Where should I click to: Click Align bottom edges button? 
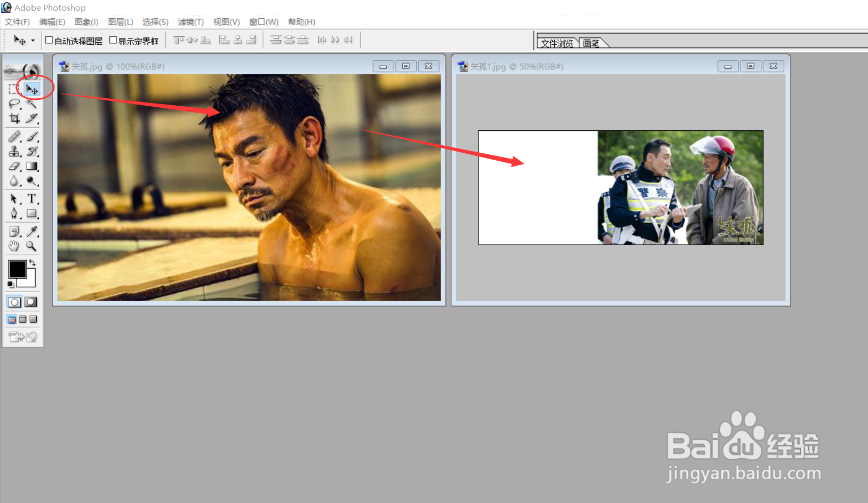[205, 40]
